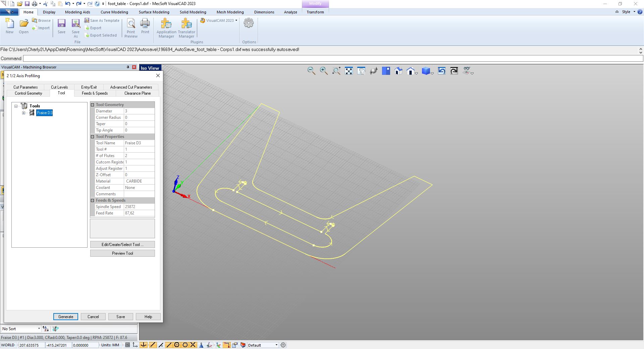644x349 pixels.
Task: Open the standard views house dropdown
Action: [417, 73]
